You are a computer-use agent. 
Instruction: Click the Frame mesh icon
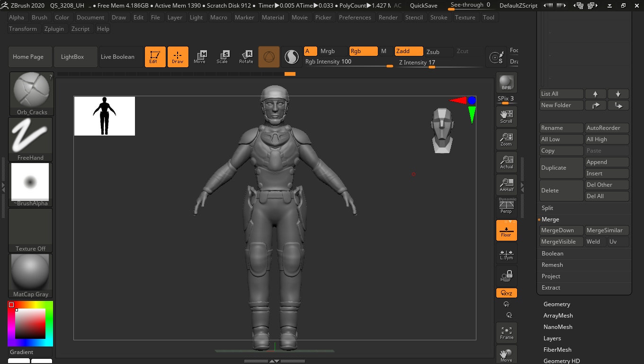coord(506,332)
